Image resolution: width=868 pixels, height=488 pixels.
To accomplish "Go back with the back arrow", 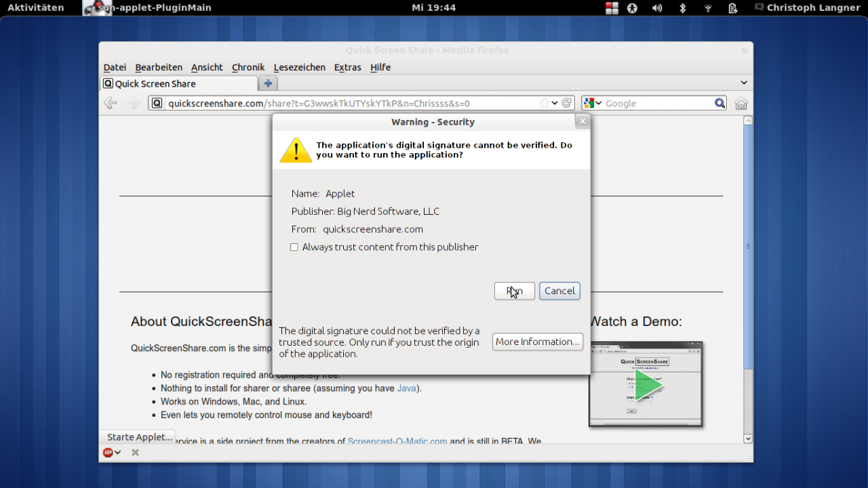I will point(110,103).
